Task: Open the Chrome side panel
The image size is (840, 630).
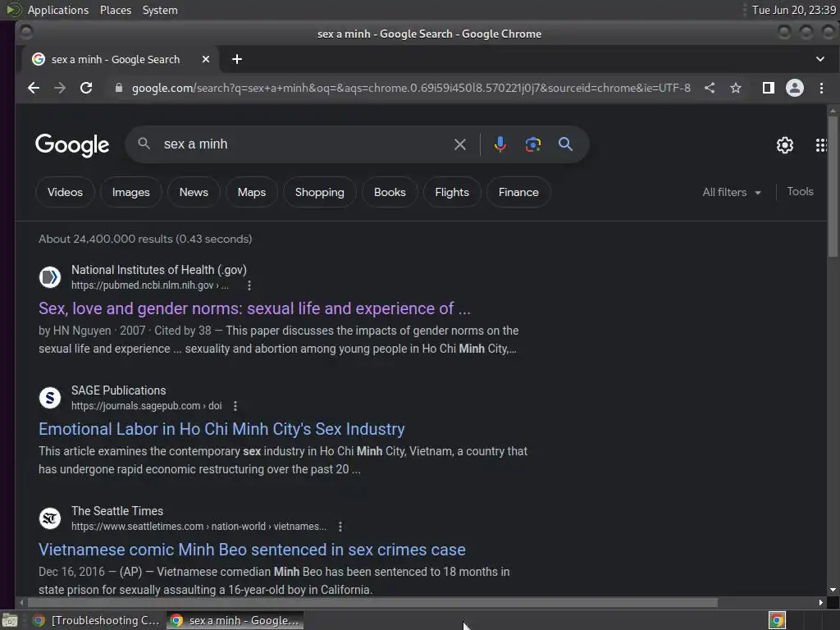Action: pos(768,88)
